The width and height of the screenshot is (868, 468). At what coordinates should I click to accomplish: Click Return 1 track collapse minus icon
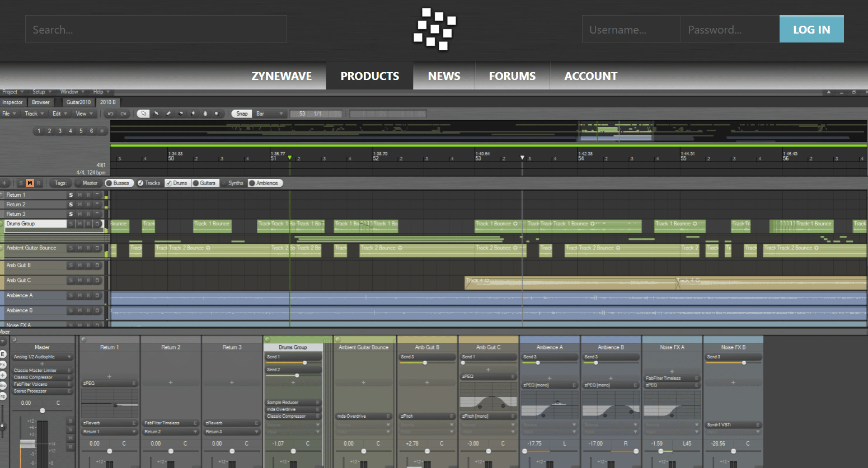click(x=97, y=195)
